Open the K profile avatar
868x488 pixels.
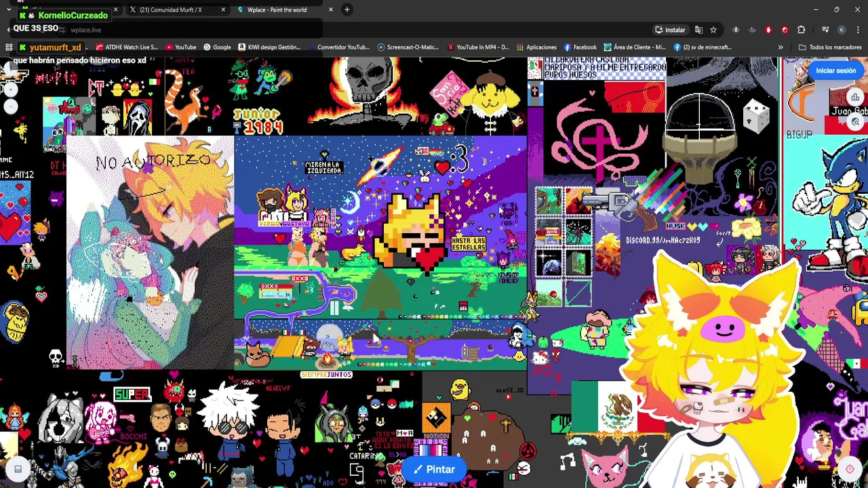842,30
